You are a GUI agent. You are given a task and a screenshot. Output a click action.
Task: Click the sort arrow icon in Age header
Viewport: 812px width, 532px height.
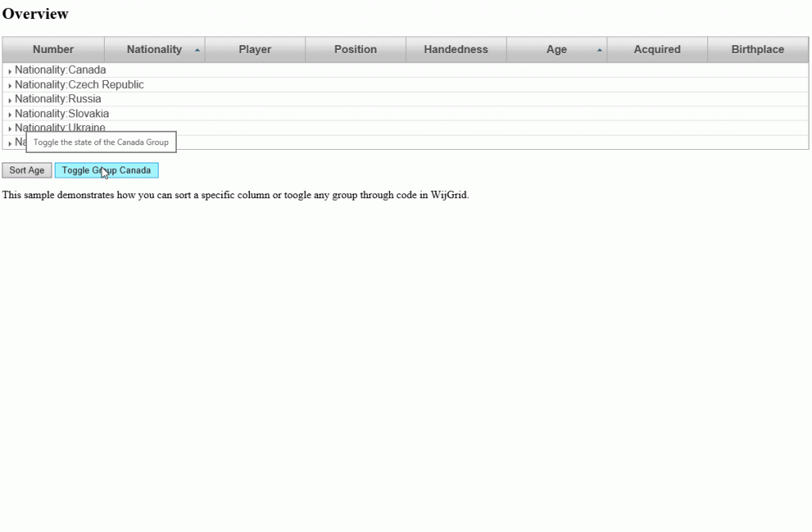point(599,50)
